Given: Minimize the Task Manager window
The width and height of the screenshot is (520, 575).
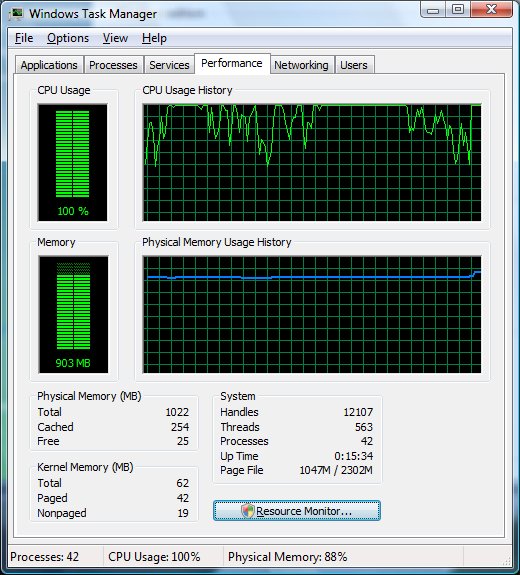Looking at the screenshot, I should coord(433,10).
